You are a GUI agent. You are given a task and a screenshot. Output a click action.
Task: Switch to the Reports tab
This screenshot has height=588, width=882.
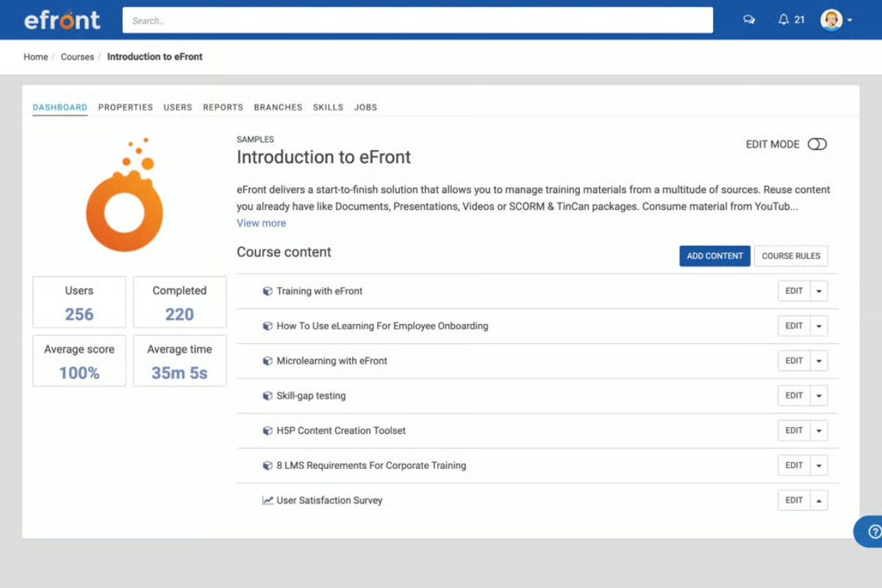(x=223, y=107)
